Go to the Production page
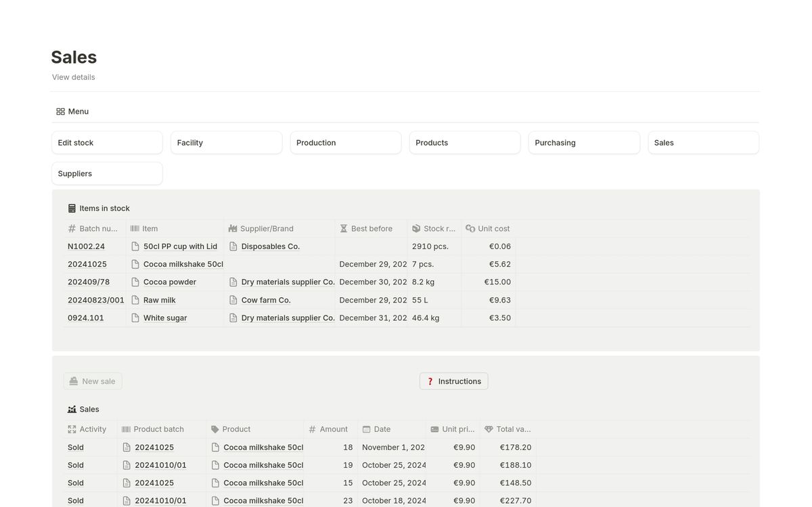Image resolution: width=812 pixels, height=507 pixels. [x=345, y=143]
